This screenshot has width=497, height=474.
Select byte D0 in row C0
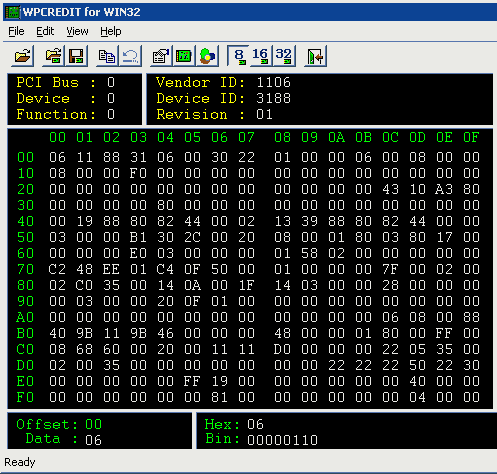pyautogui.click(x=282, y=349)
